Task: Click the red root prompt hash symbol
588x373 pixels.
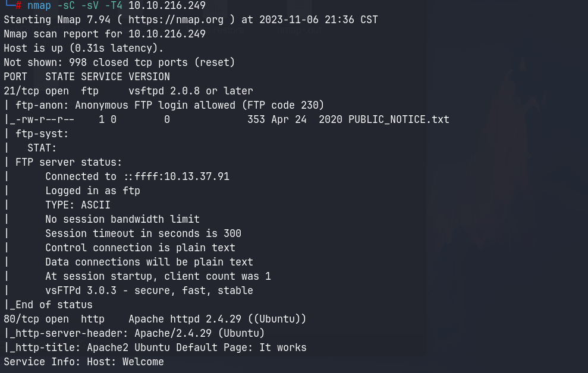Action: tap(18, 5)
